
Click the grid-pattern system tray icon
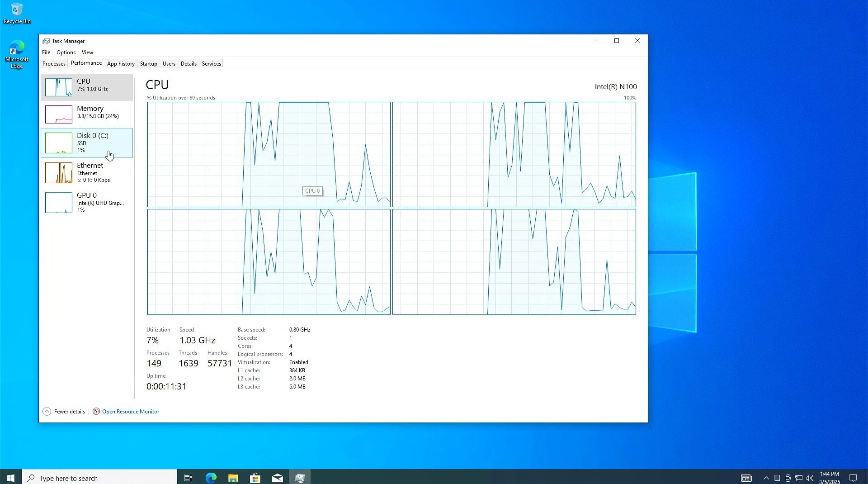click(x=777, y=478)
